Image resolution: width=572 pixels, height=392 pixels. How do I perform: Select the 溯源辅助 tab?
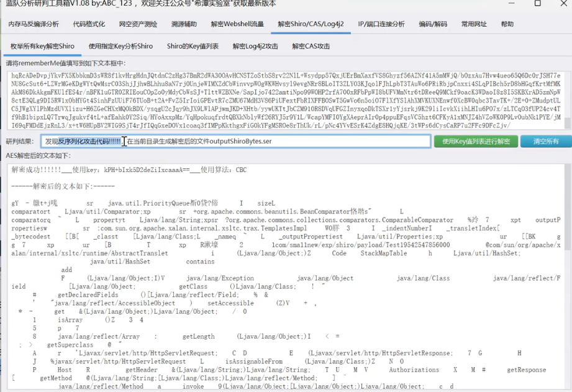pyautogui.click(x=184, y=24)
